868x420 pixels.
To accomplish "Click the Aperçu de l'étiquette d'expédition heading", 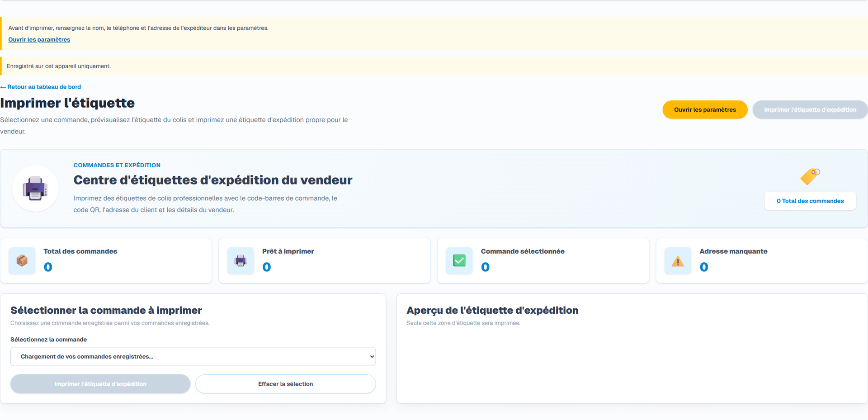I will [x=492, y=310].
